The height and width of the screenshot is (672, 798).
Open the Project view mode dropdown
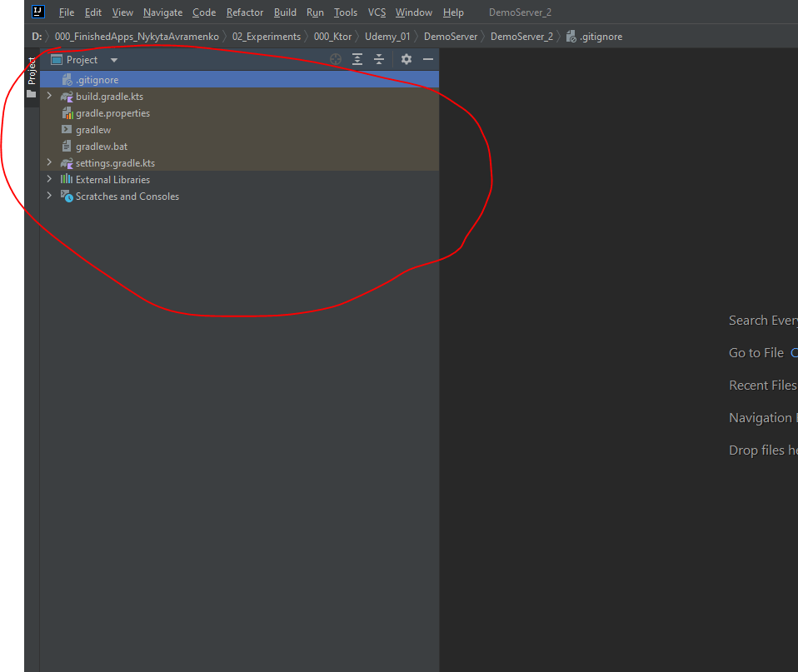tap(113, 59)
